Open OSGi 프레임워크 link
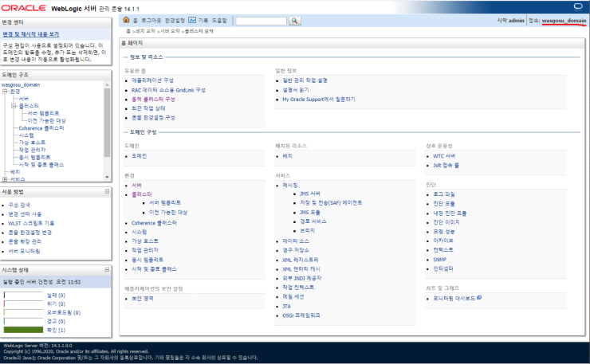 pos(301,315)
